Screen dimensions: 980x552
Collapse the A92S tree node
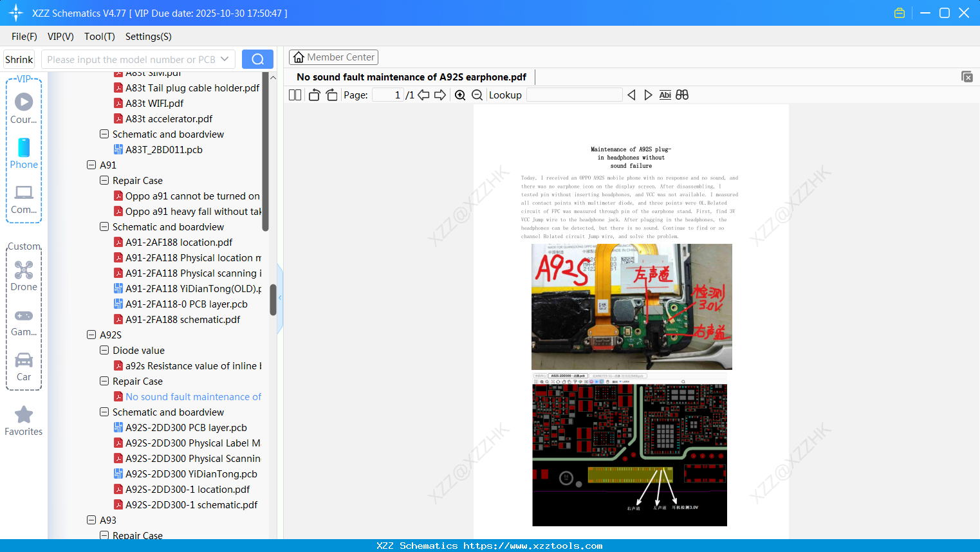point(91,335)
